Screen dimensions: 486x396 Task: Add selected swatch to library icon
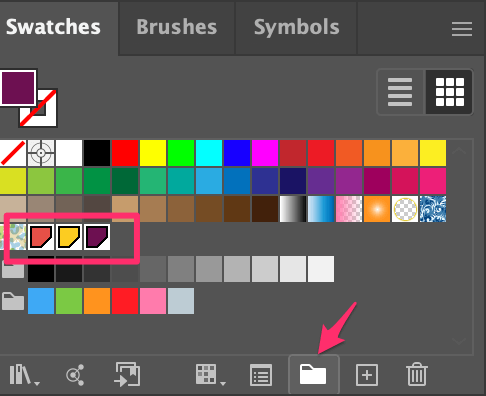coord(127,374)
